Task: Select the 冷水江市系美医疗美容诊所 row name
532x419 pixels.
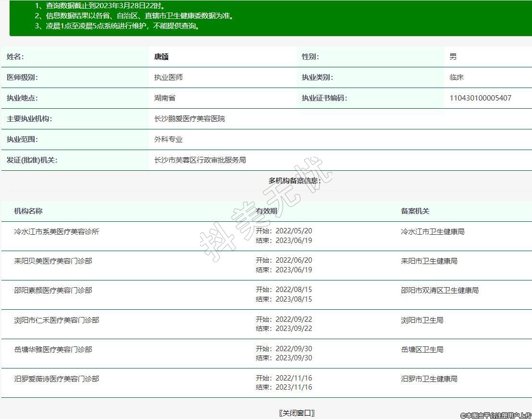Action: tap(57, 232)
